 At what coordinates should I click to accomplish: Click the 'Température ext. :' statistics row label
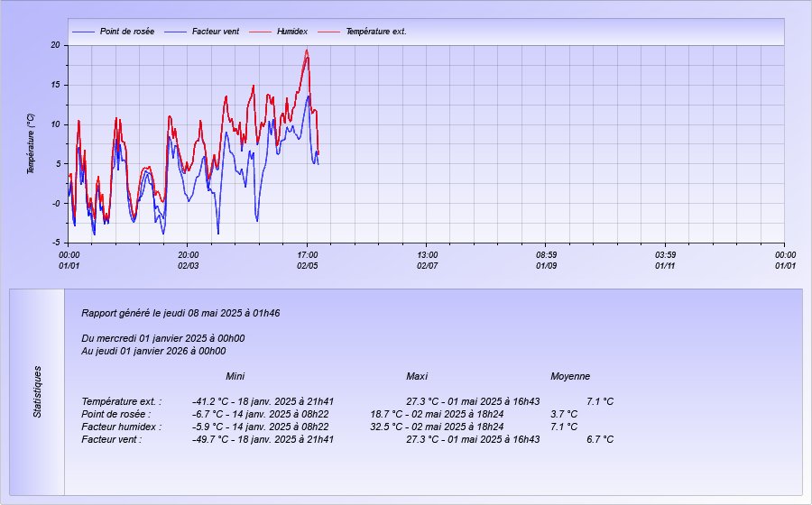pos(121,401)
